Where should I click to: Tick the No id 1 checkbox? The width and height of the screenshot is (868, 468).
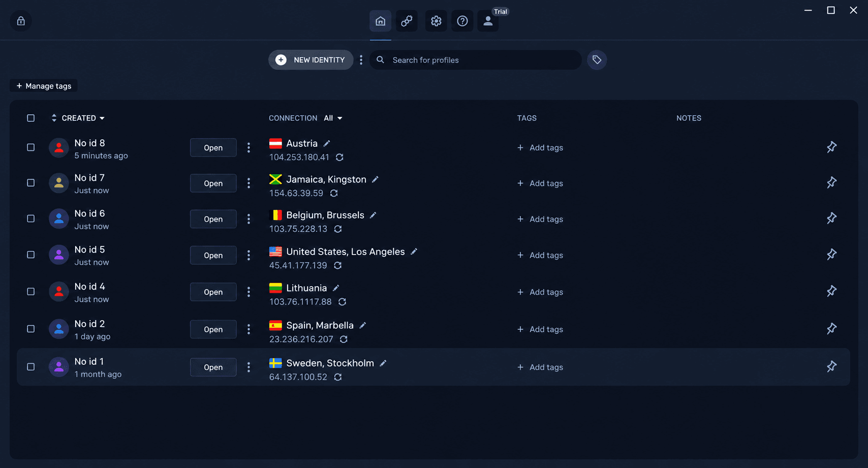(x=31, y=367)
